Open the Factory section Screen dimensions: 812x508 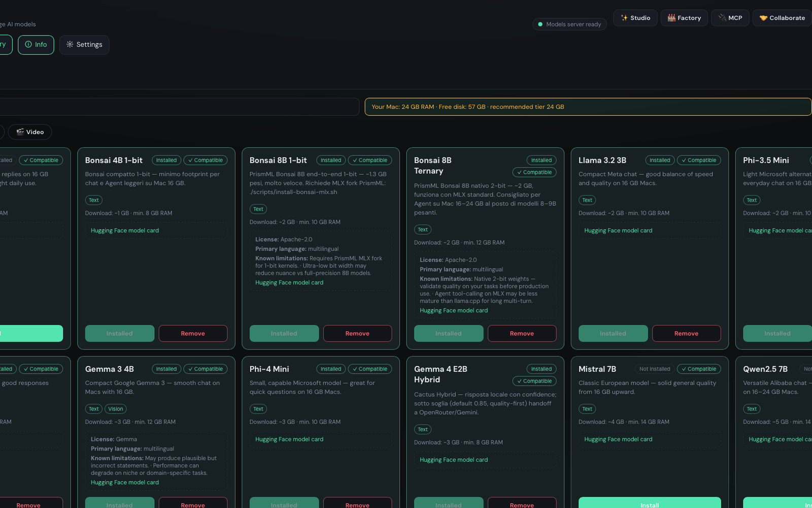pyautogui.click(x=684, y=18)
